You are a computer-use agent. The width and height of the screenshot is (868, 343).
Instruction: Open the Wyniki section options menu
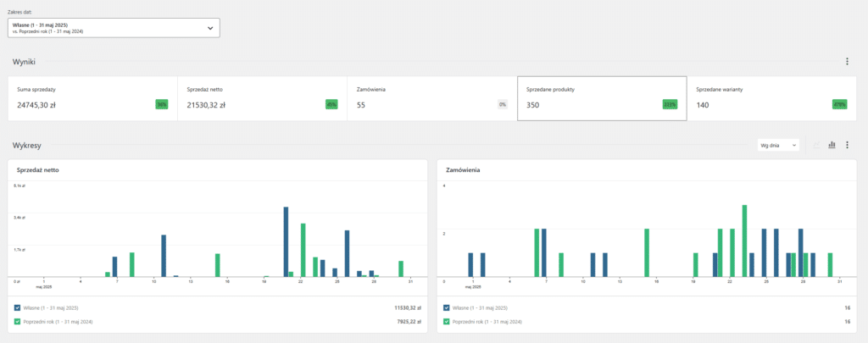pyautogui.click(x=847, y=62)
